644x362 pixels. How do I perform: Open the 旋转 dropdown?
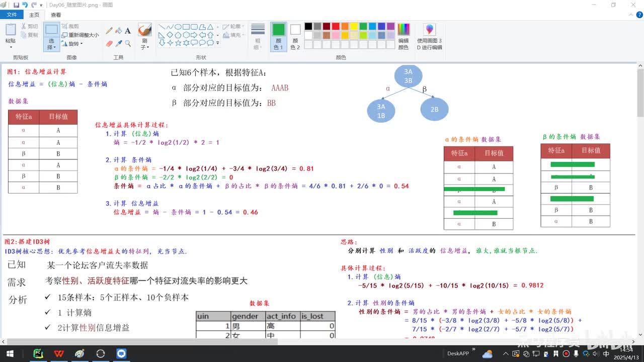(x=72, y=44)
